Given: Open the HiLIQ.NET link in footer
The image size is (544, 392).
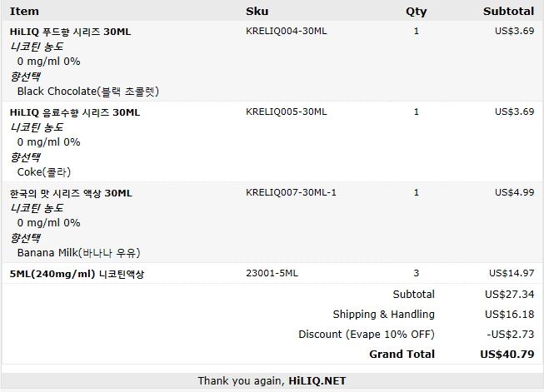Looking at the screenshot, I should (x=317, y=381).
